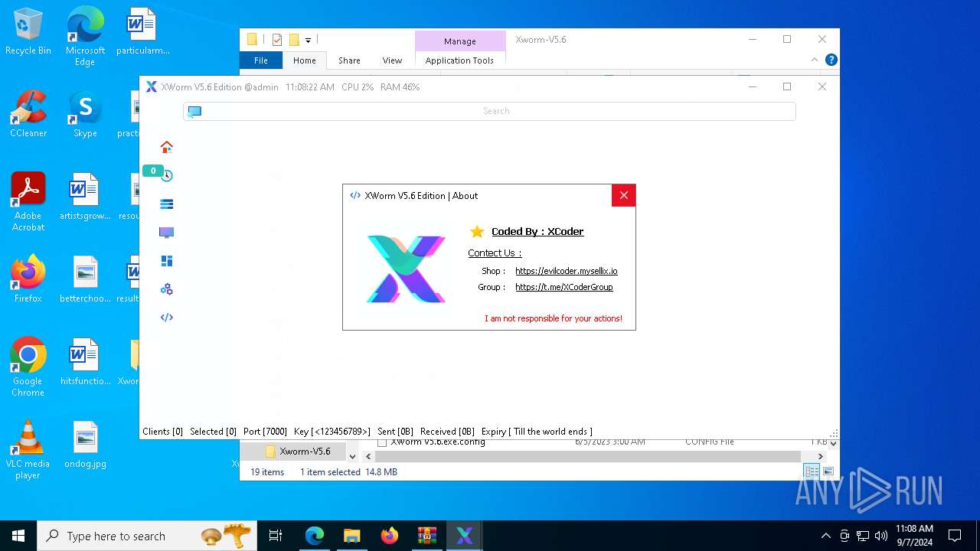Click the notification count badge showing 0
The width and height of the screenshot is (980, 551).
[153, 171]
